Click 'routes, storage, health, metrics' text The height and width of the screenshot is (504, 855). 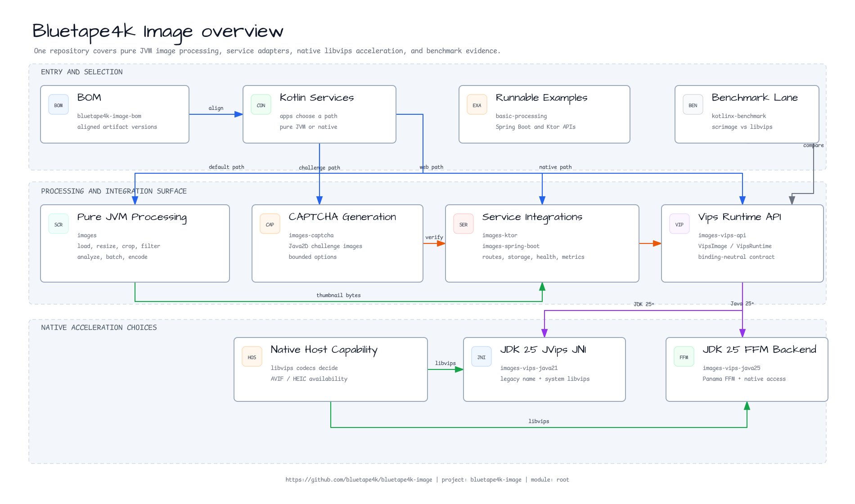pyautogui.click(x=533, y=257)
